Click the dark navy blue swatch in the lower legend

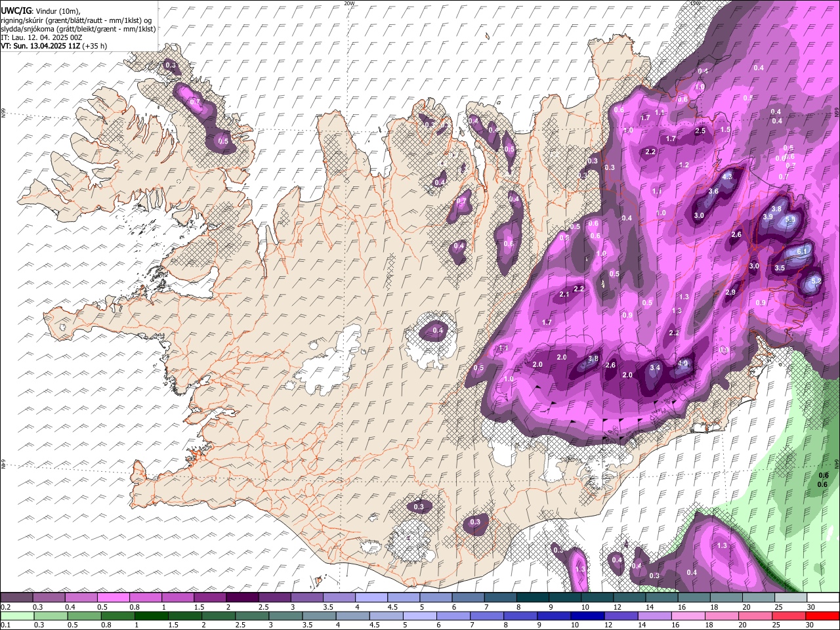(587, 616)
